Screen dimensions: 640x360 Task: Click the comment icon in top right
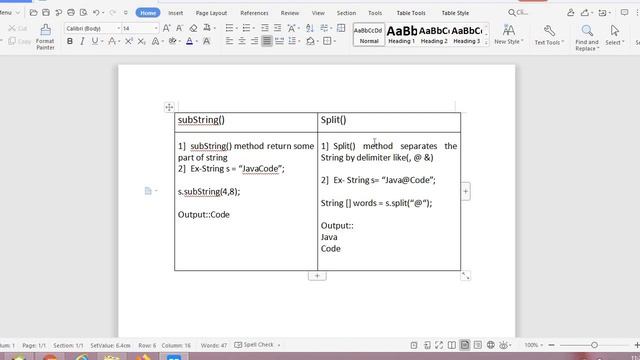coord(624,13)
